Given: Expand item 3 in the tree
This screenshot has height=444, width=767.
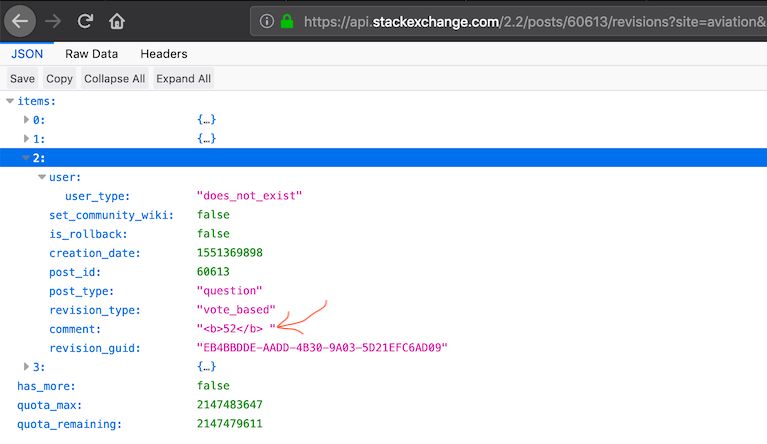Looking at the screenshot, I should click(x=26, y=367).
